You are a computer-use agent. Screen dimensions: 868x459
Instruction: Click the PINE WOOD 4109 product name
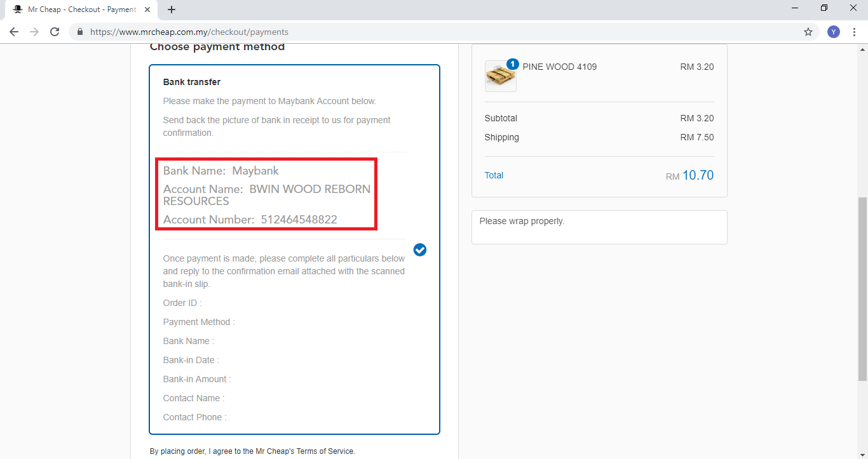pyautogui.click(x=560, y=67)
